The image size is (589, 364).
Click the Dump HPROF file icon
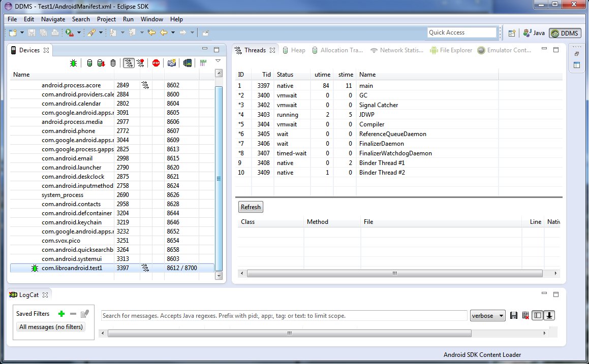click(x=101, y=63)
